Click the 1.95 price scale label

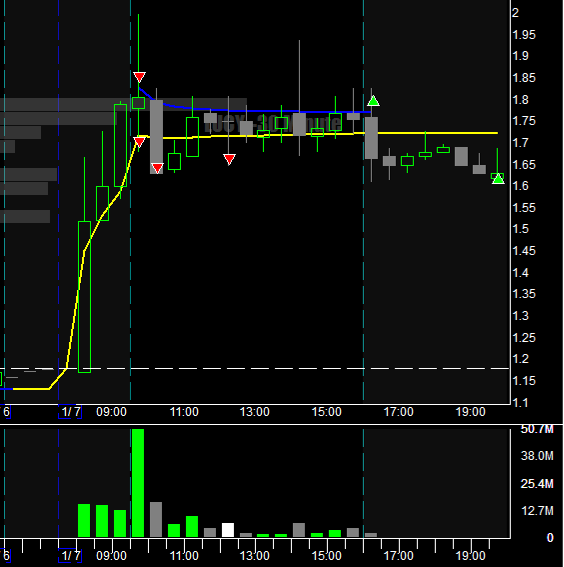(x=524, y=35)
